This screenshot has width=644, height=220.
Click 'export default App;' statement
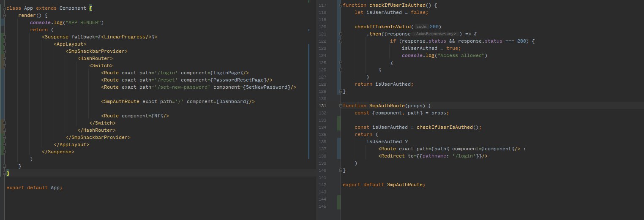[34, 187]
